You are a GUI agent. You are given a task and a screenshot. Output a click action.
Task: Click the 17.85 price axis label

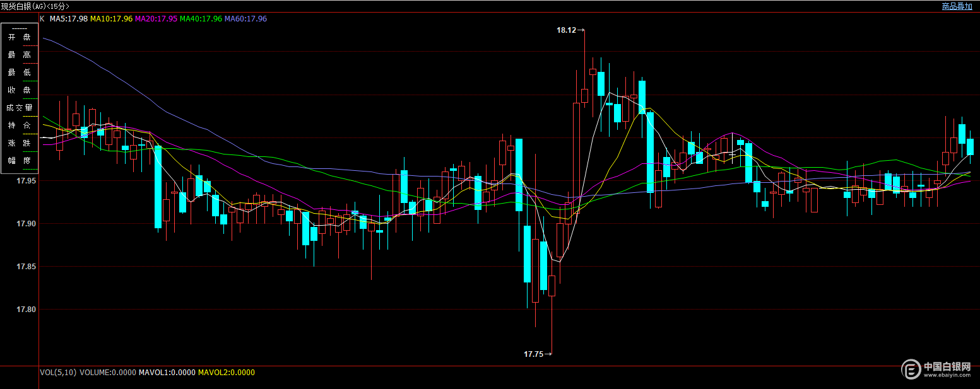[x=27, y=267]
